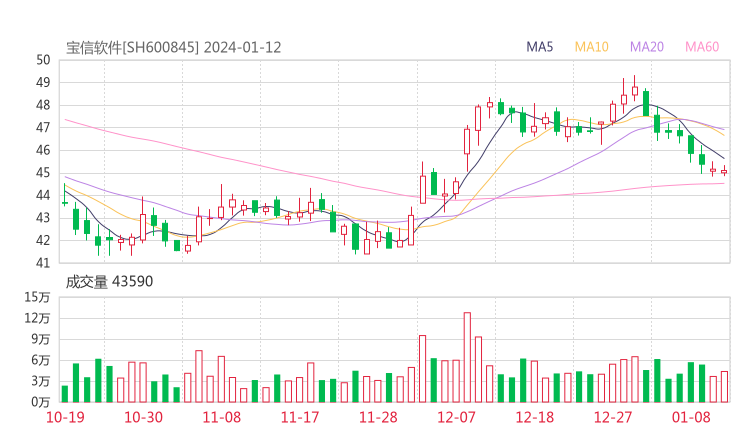Screen dimensions: 740x440
Task: Select the 11-17 date label
Action: click(300, 417)
